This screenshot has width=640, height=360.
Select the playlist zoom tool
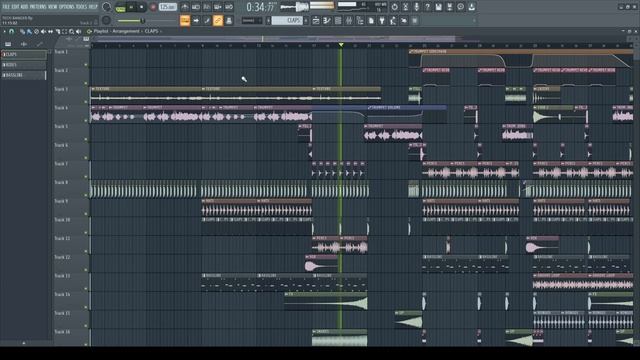coord(71,31)
